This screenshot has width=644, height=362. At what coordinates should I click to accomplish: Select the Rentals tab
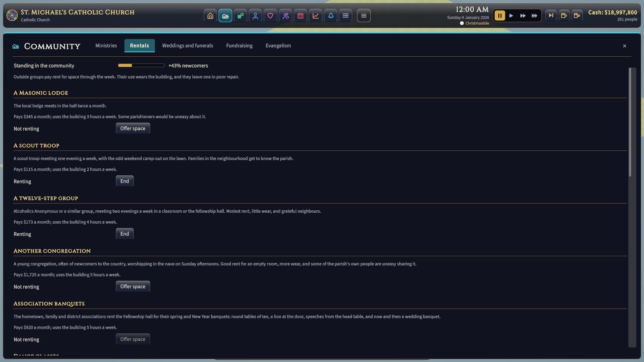point(139,46)
